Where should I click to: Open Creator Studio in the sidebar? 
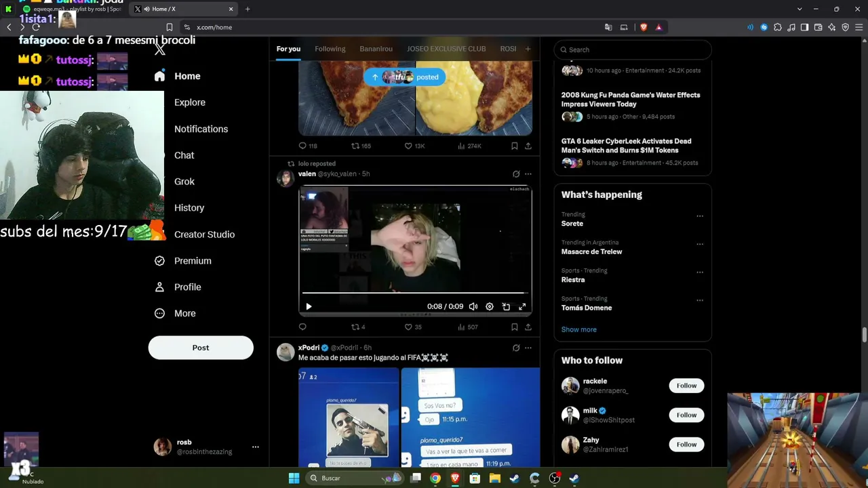204,235
